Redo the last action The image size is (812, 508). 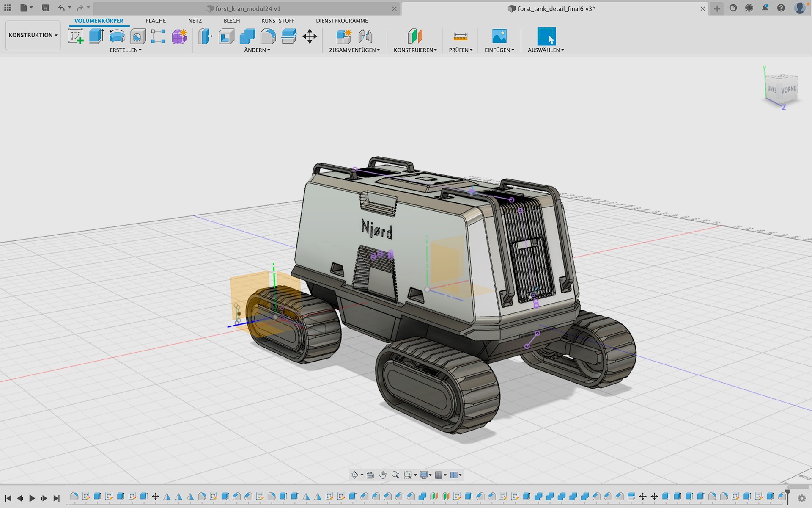(80, 8)
